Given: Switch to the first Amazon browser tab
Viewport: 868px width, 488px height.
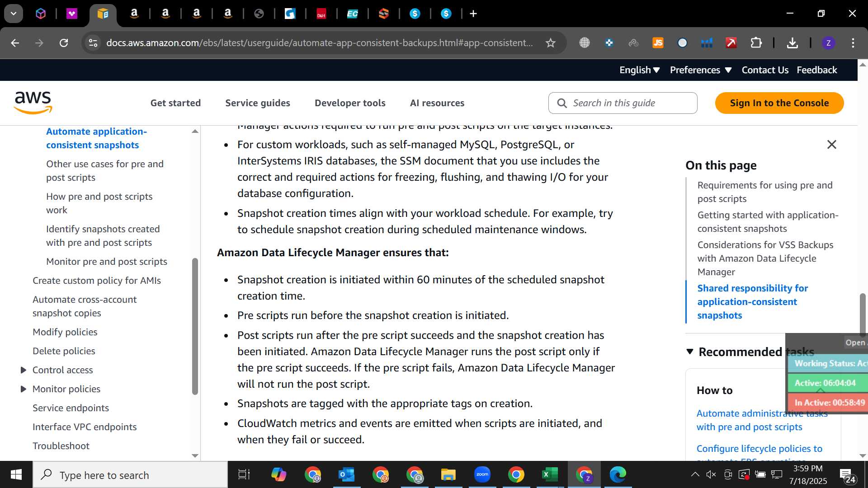Looking at the screenshot, I should click(134, 14).
